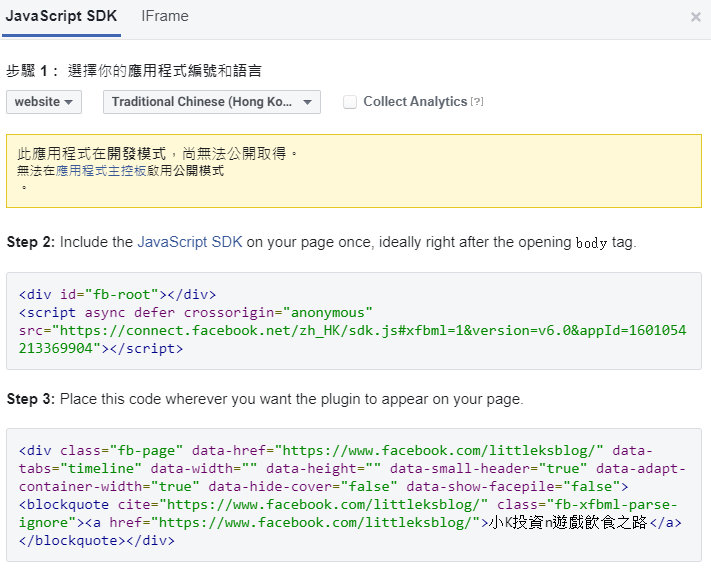Enable the Collect Analytics checkbox
The width and height of the screenshot is (711, 581).
[x=350, y=102]
